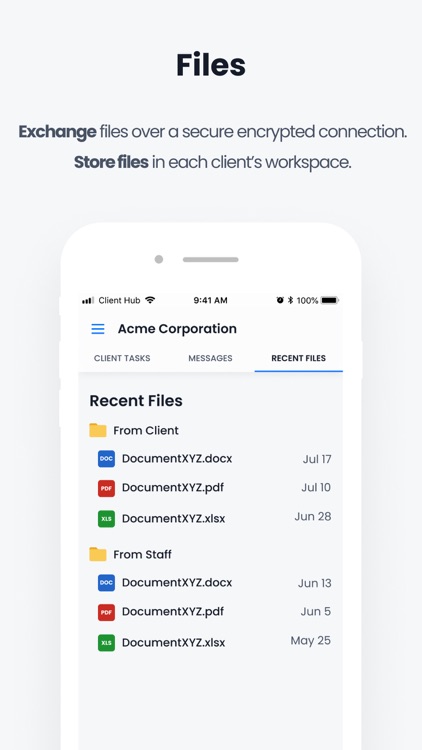Tap the cellular signal bars icon

tap(88, 300)
